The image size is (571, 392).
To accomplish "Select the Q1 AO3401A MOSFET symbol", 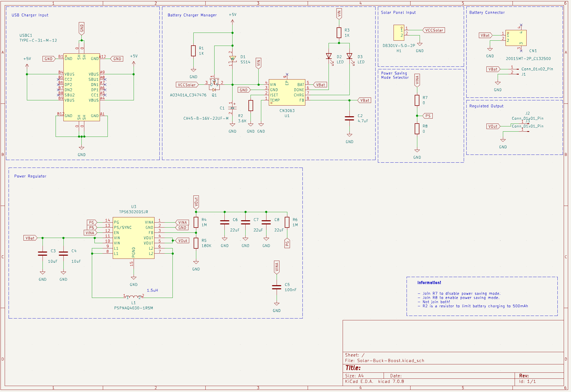I will pos(214,84).
